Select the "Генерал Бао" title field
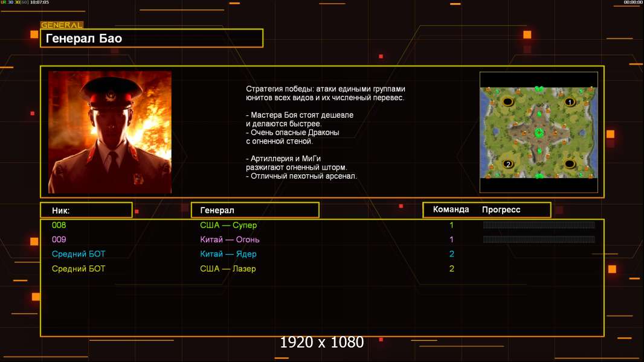644x362 pixels. click(x=152, y=39)
